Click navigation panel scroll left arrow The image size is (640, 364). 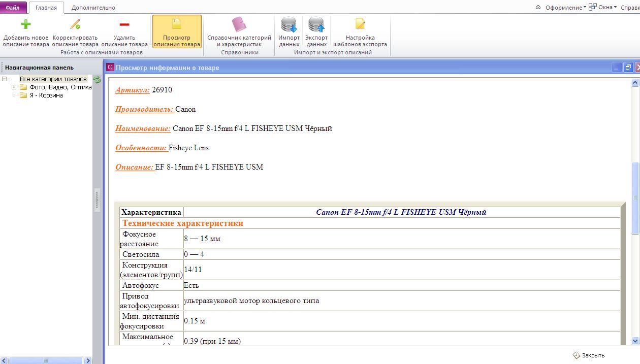click(4, 360)
